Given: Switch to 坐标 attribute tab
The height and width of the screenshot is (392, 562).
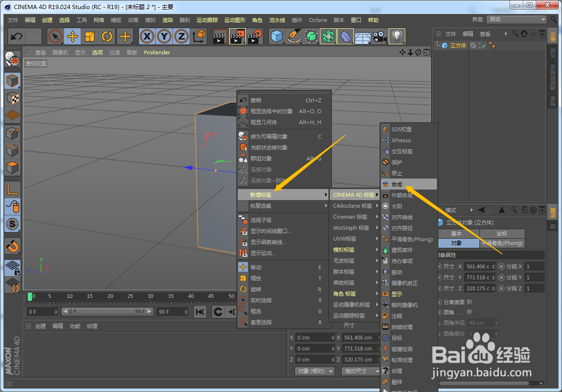Looking at the screenshot, I should pyautogui.click(x=502, y=233).
